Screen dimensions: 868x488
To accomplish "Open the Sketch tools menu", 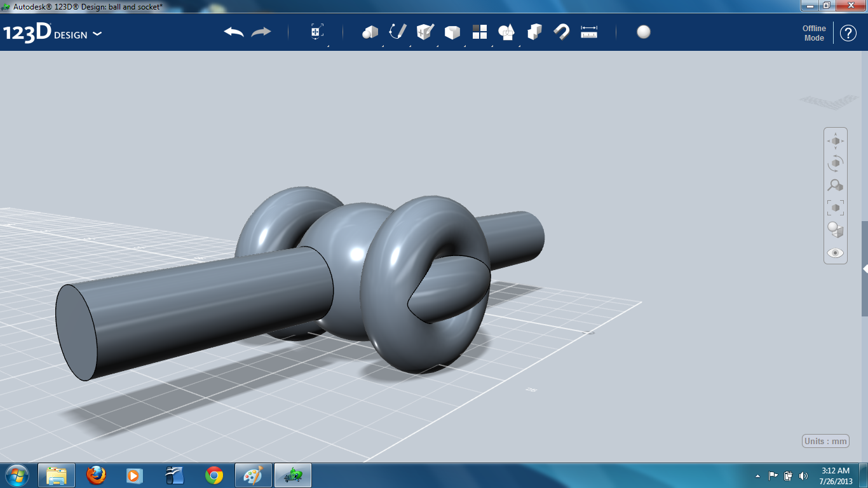I will 398,32.
